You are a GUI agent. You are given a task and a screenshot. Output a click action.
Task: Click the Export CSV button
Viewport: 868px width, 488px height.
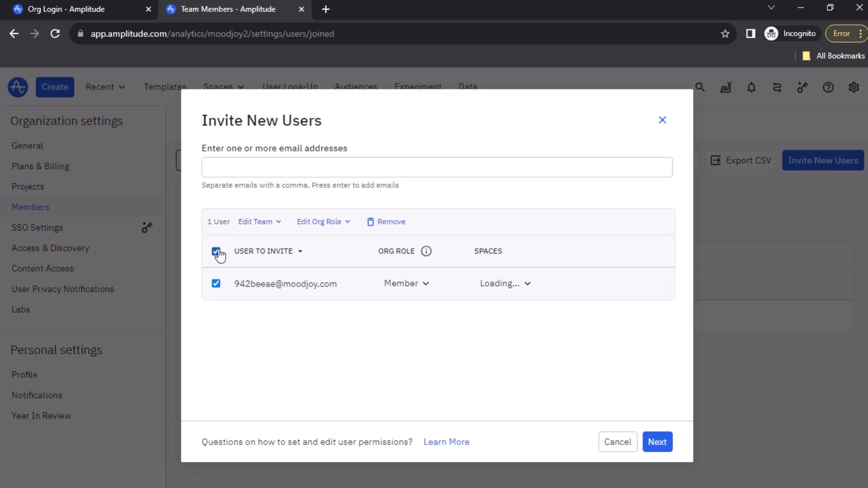tap(741, 160)
